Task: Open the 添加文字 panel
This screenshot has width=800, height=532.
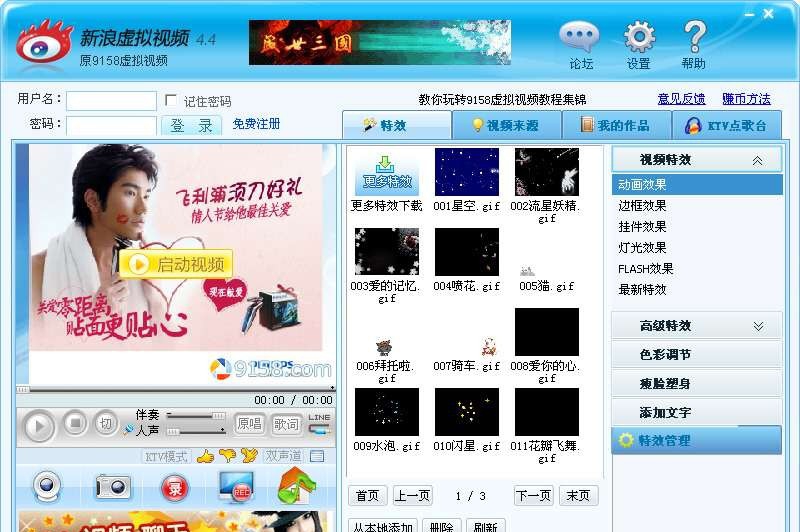Action: click(x=696, y=412)
